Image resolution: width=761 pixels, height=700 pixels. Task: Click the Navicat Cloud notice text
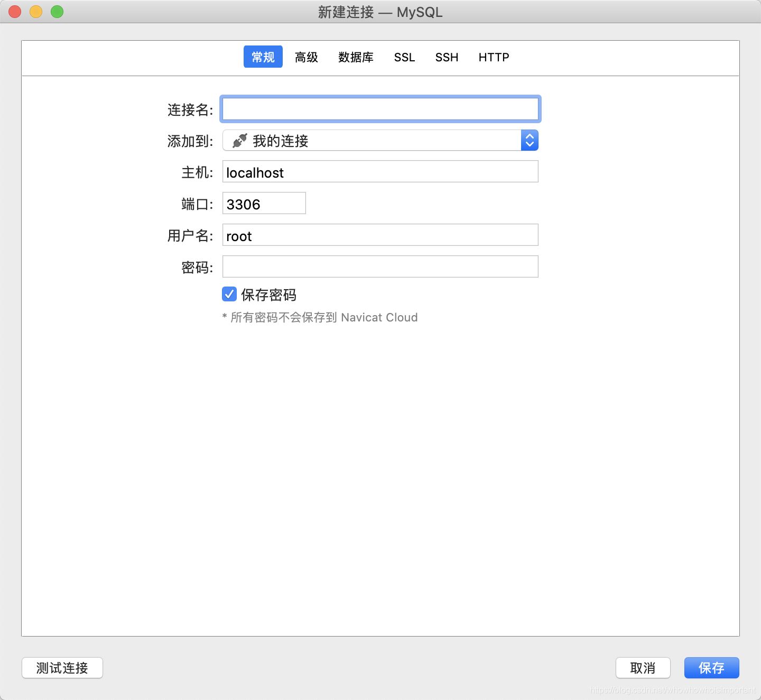coord(320,317)
